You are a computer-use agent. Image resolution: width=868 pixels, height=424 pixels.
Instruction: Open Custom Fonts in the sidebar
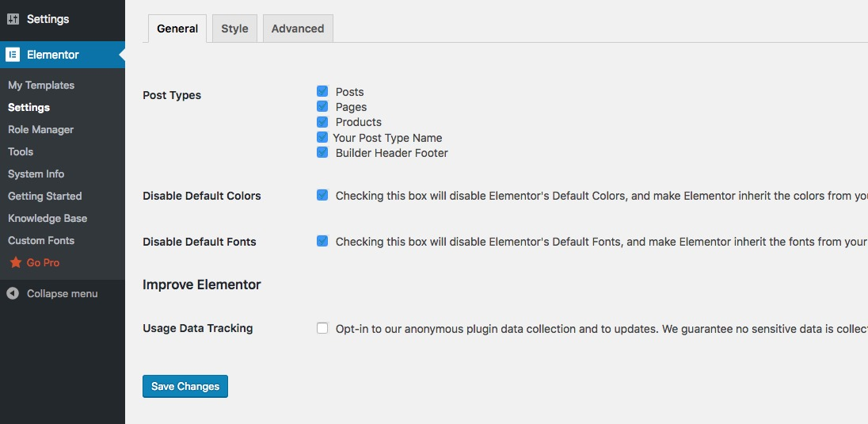tap(41, 240)
